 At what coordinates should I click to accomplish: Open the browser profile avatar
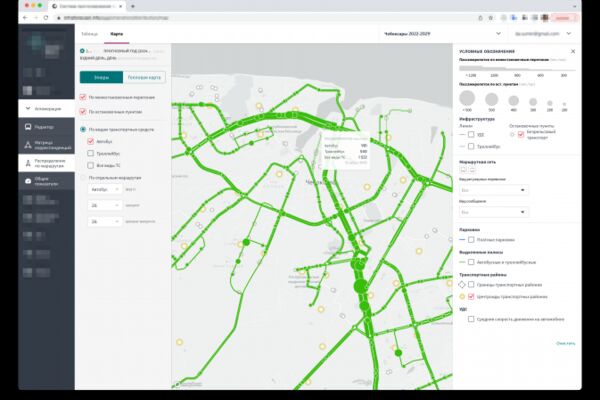click(x=545, y=18)
